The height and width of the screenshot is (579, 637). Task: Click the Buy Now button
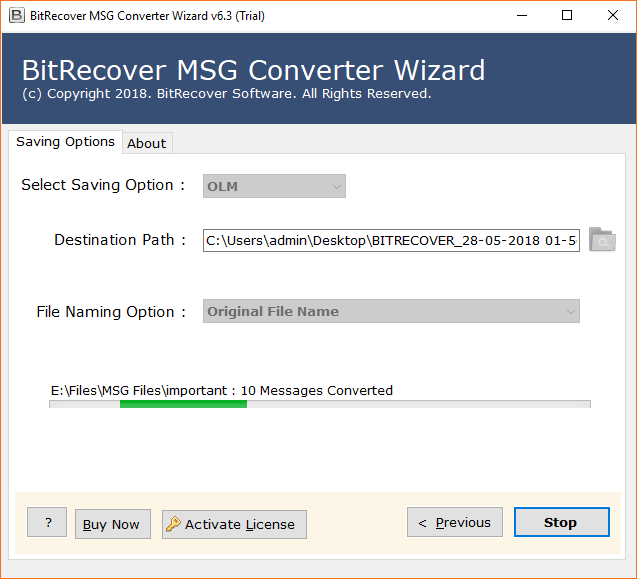coord(113,524)
